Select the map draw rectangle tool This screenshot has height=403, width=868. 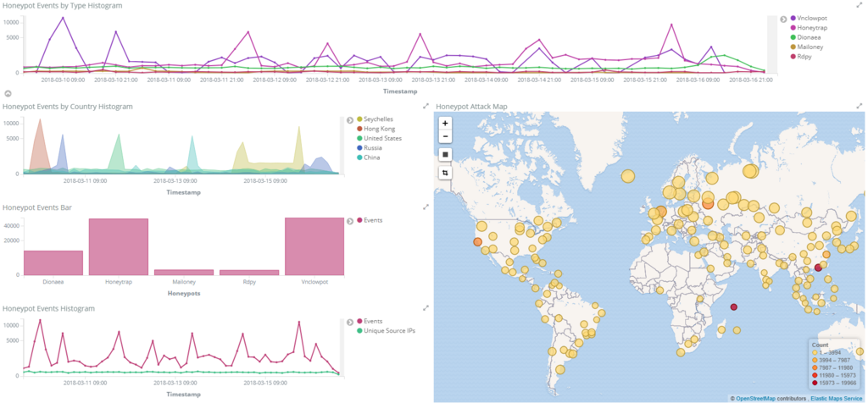[x=445, y=155]
